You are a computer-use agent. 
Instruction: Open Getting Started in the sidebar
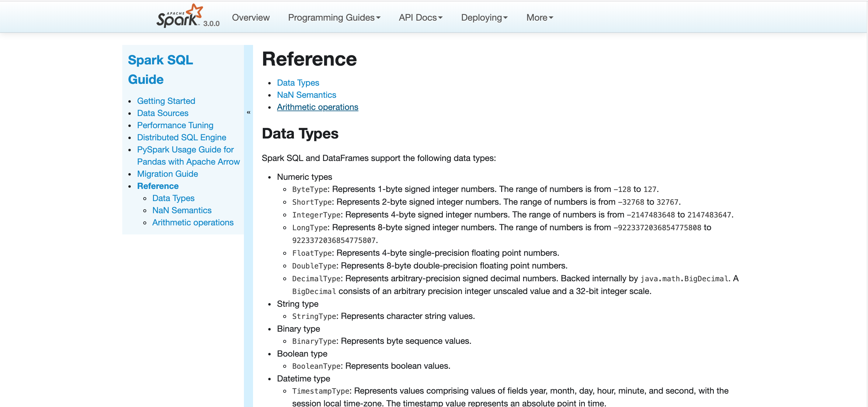click(x=166, y=101)
